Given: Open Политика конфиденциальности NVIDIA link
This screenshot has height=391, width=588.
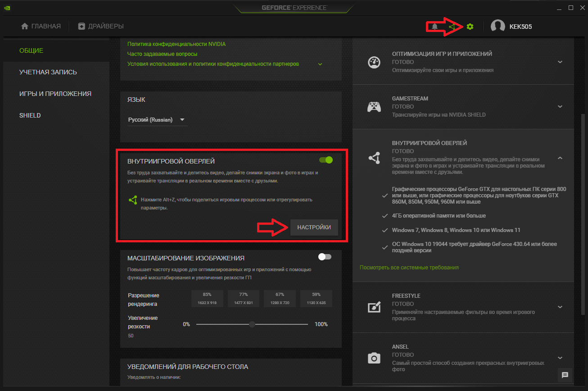Looking at the screenshot, I should pyautogui.click(x=176, y=44).
